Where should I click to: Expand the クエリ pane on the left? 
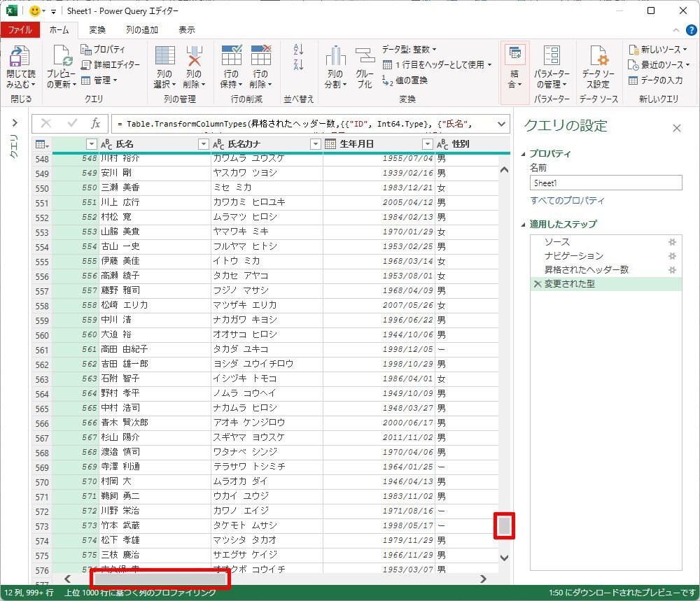point(14,124)
